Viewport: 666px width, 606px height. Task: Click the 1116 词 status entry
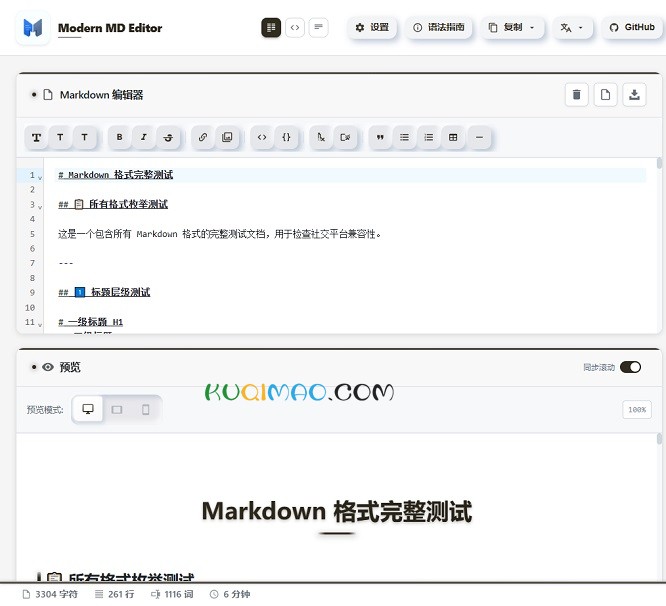pyautogui.click(x=172, y=594)
